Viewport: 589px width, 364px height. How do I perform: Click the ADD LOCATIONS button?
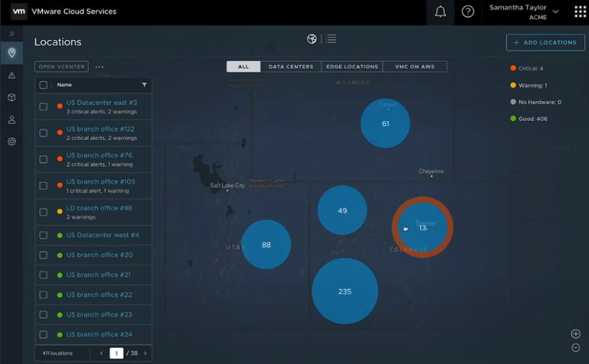(545, 42)
